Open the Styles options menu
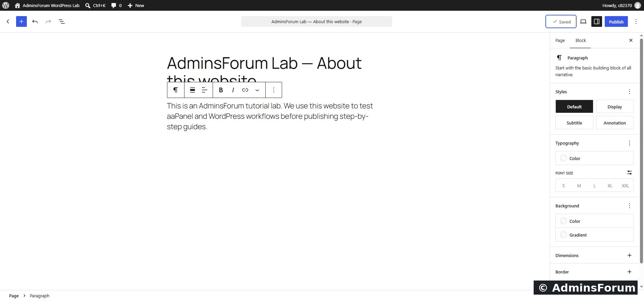 click(x=629, y=92)
